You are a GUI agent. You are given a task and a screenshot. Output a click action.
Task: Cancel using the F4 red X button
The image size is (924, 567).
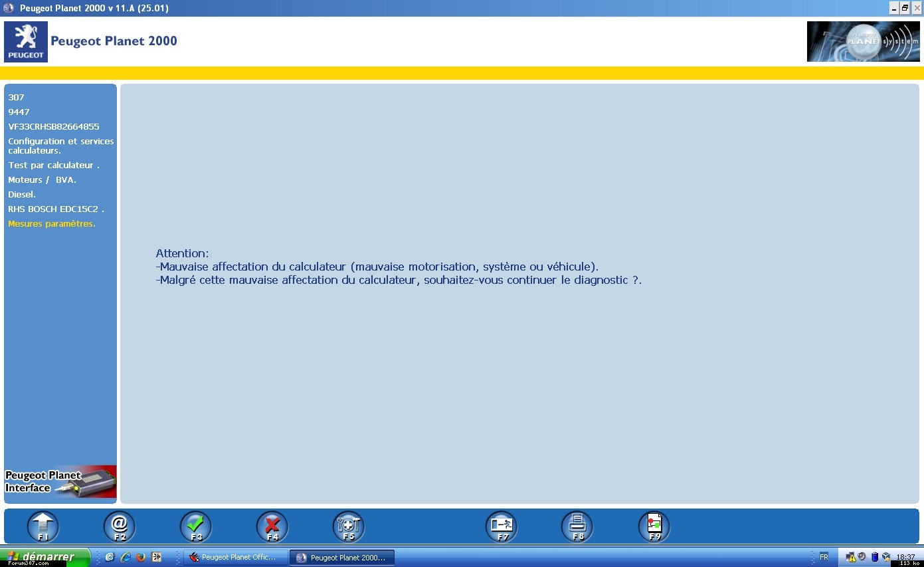click(x=272, y=526)
